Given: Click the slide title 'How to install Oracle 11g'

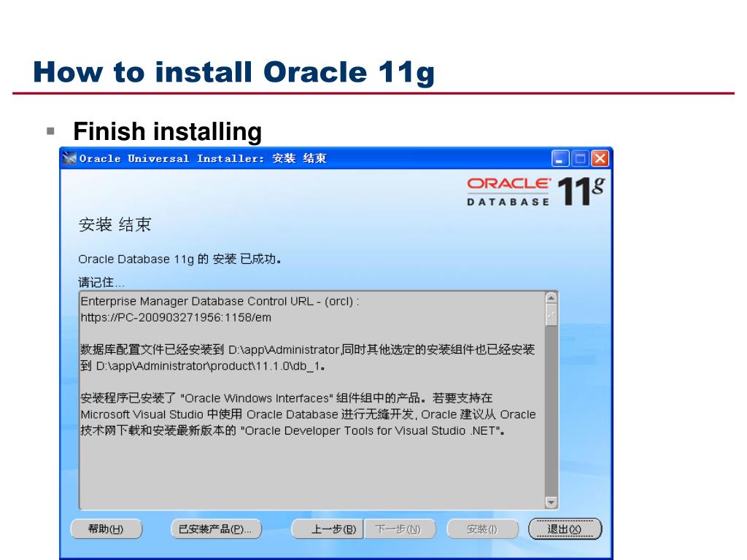Looking at the screenshot, I should (234, 73).
